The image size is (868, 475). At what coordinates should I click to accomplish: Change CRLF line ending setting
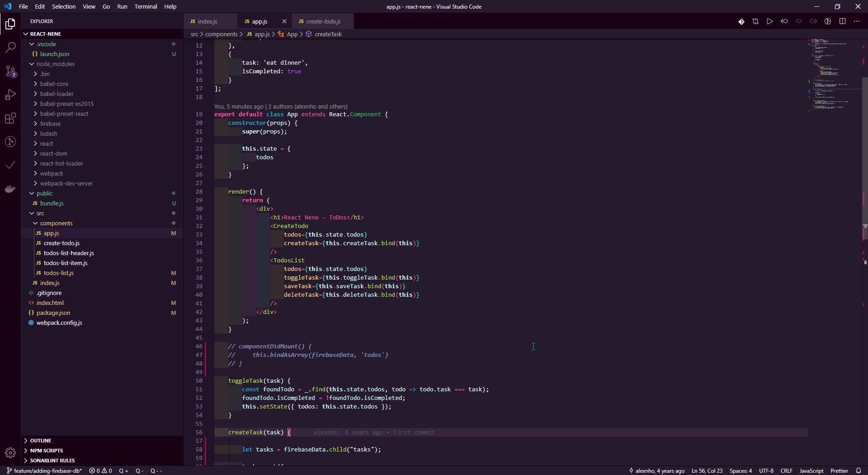click(786, 470)
